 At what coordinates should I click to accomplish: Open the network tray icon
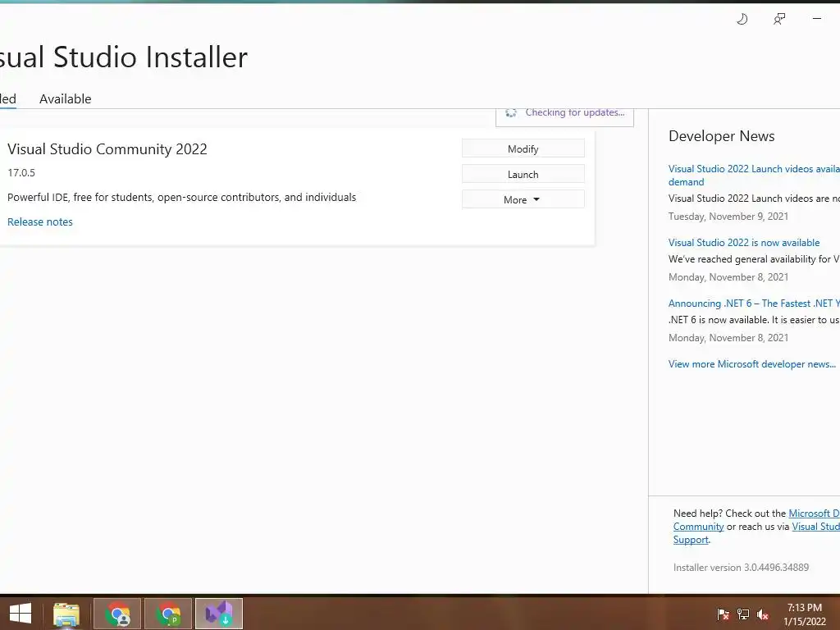pos(743,614)
